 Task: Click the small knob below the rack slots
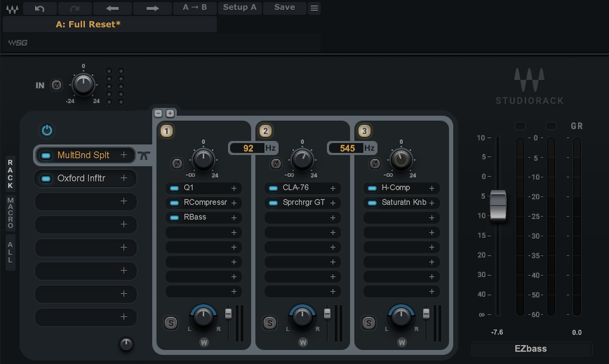point(126,344)
